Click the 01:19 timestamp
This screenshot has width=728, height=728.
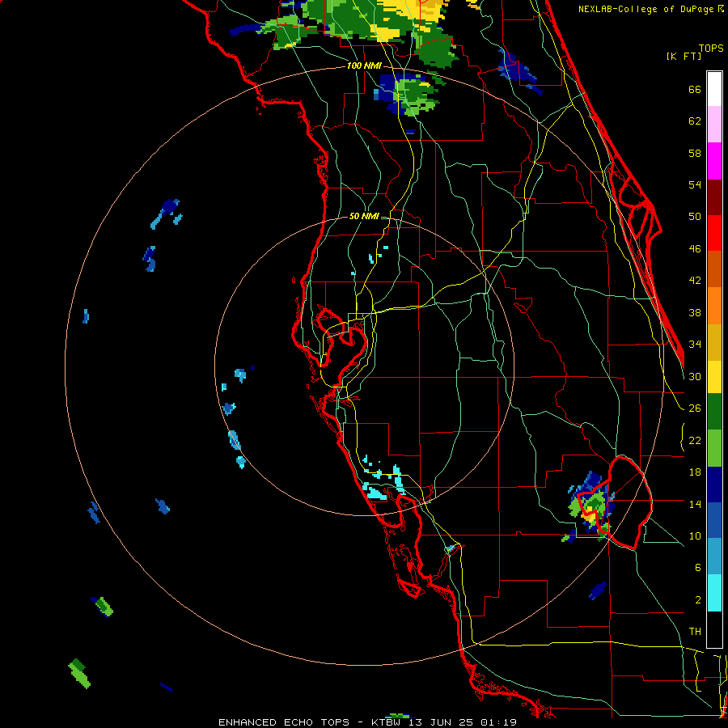(499, 722)
